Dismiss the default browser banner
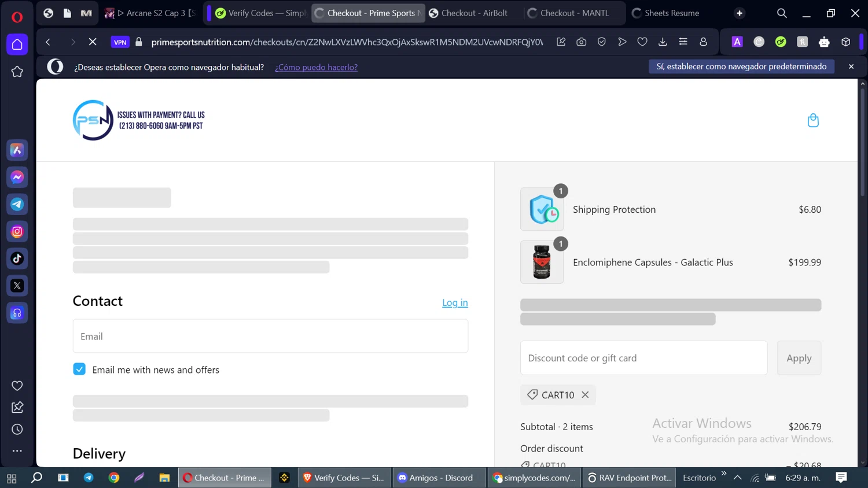This screenshot has height=488, width=868. pyautogui.click(x=851, y=66)
